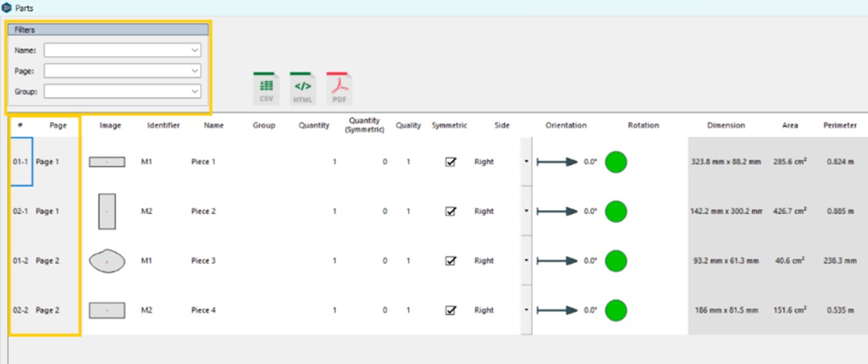Click the Perimeter column header

(x=839, y=125)
